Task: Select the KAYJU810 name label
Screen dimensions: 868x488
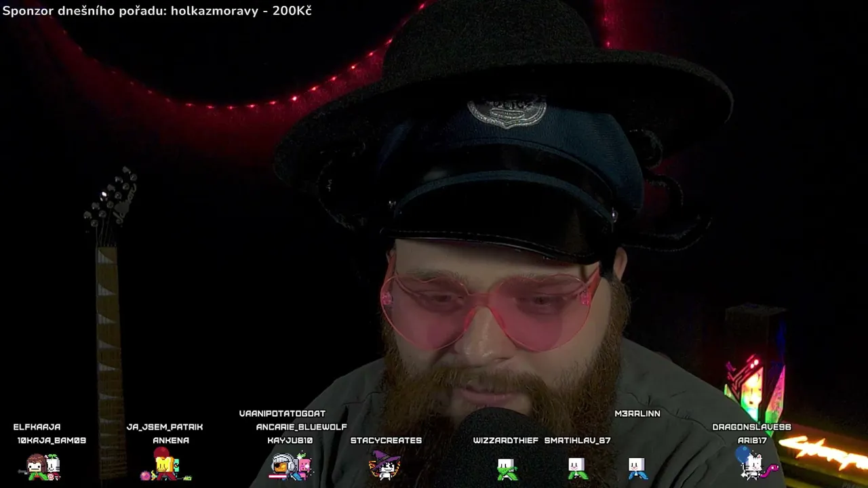Action: pyautogui.click(x=290, y=441)
